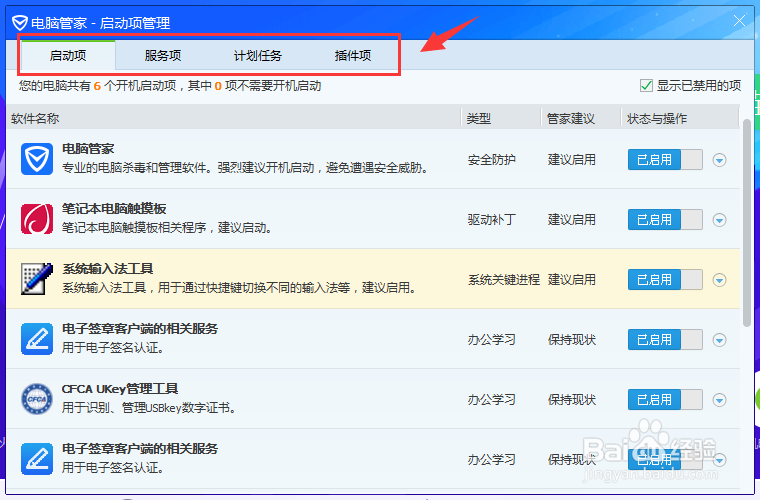Click the 软件名称 column header
This screenshot has width=760, height=500.
pyautogui.click(x=234, y=119)
